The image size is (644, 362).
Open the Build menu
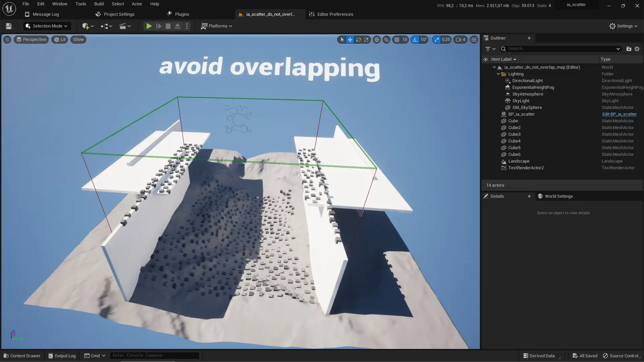pos(99,4)
